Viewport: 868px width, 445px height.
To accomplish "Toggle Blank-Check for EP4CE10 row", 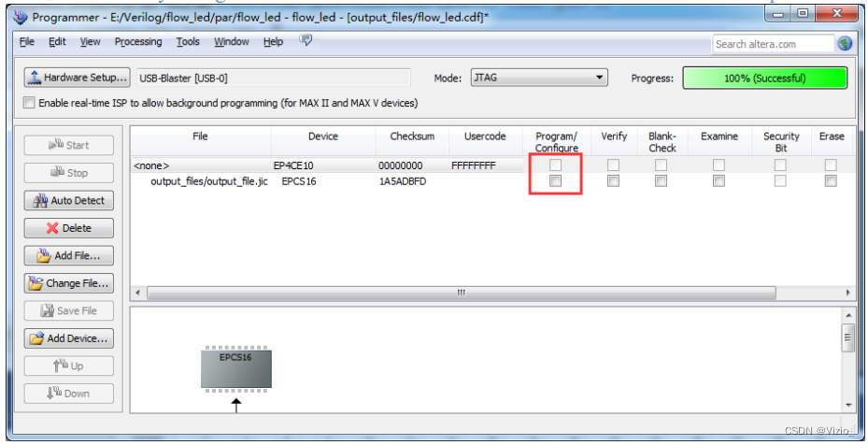I will [661, 165].
